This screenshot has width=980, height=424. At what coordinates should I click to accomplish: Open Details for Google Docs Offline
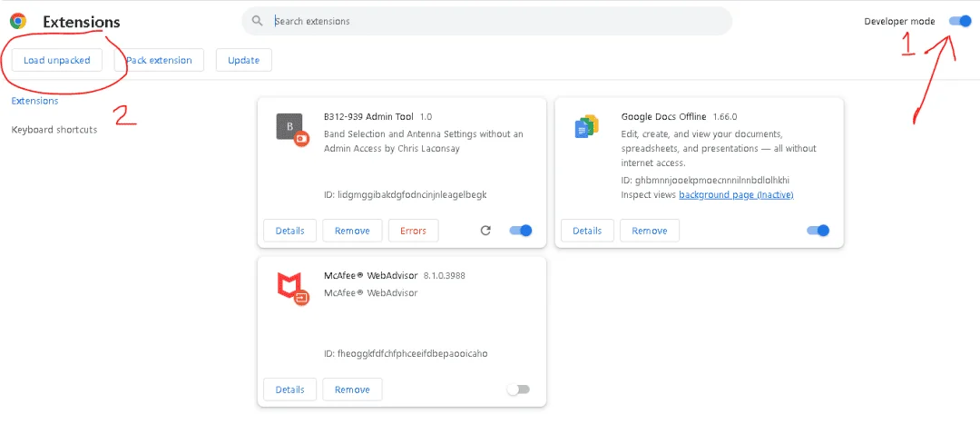click(x=587, y=230)
